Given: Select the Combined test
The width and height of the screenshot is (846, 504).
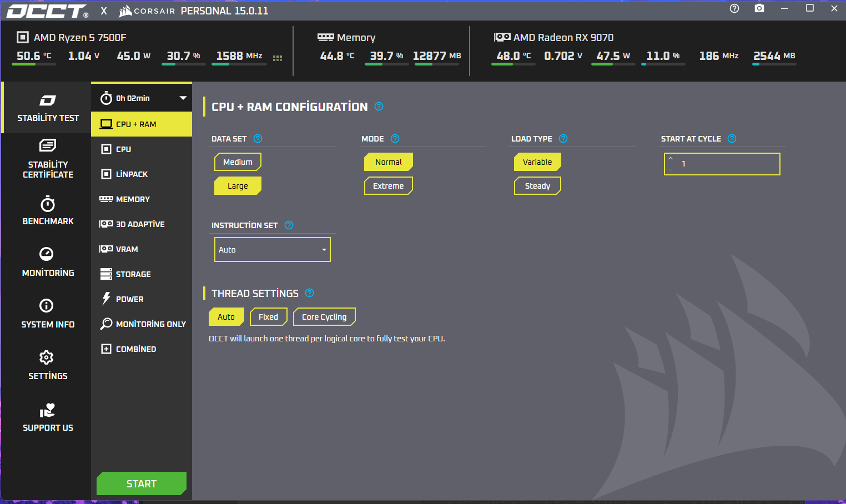Looking at the screenshot, I should tap(142, 349).
